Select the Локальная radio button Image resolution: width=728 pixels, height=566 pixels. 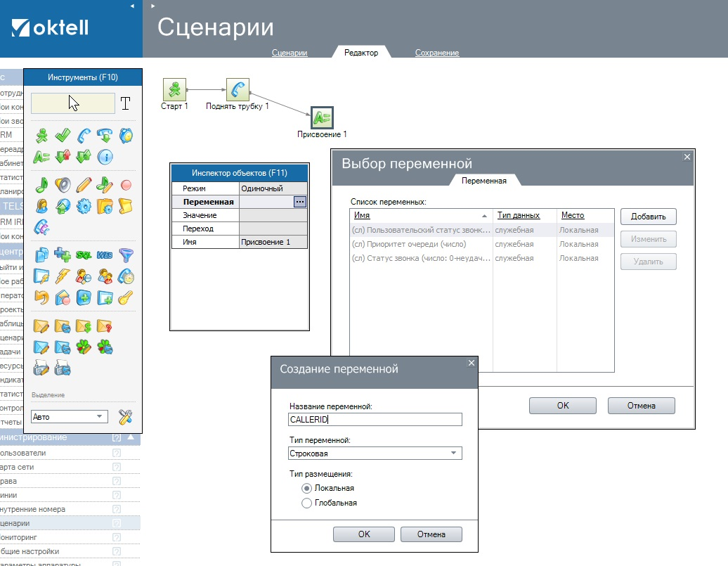[x=306, y=488]
